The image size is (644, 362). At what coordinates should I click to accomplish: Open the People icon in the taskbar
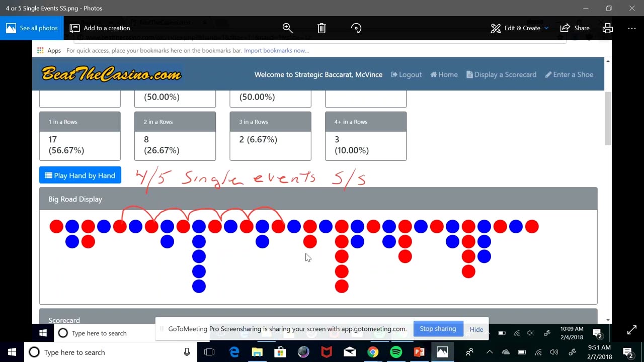point(469,352)
